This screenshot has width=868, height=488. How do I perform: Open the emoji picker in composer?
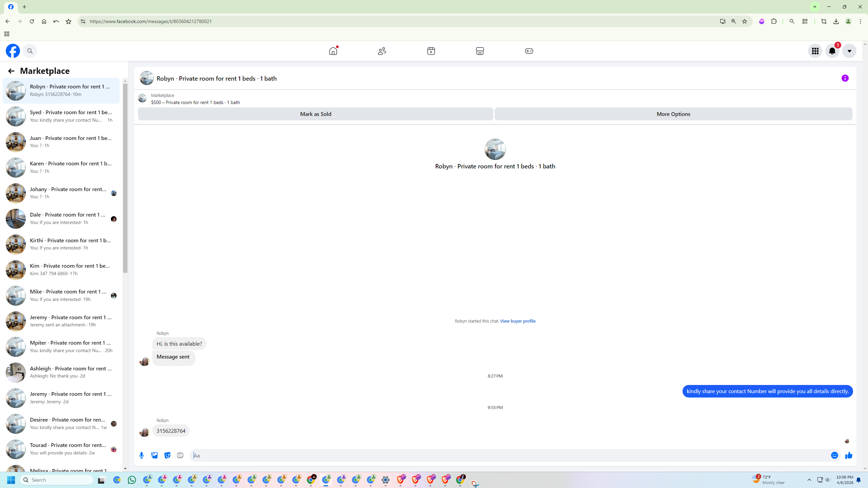click(834, 455)
